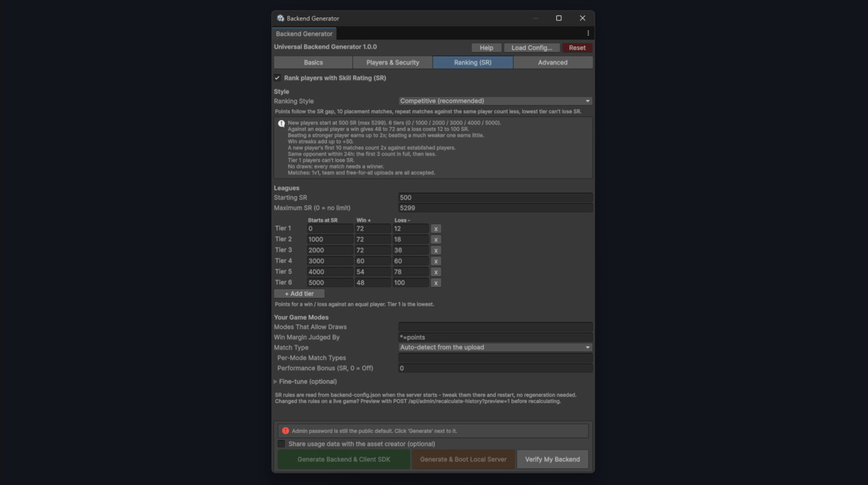Click the Win Margin Judged By field
Viewport: 868px width, 485px height.
click(495, 338)
